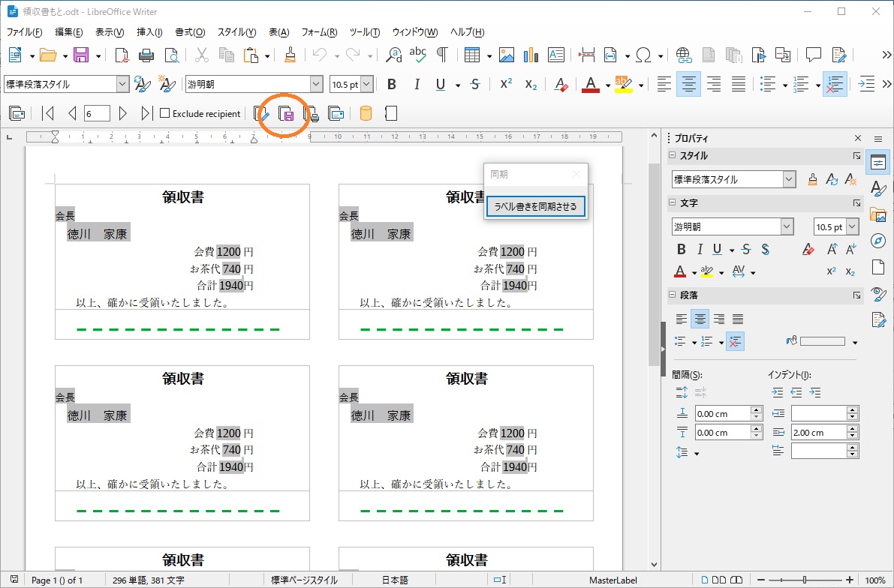Viewport: 894px width, 588px height.
Task: Insert Hyperlink globe icon
Action: 684,55
